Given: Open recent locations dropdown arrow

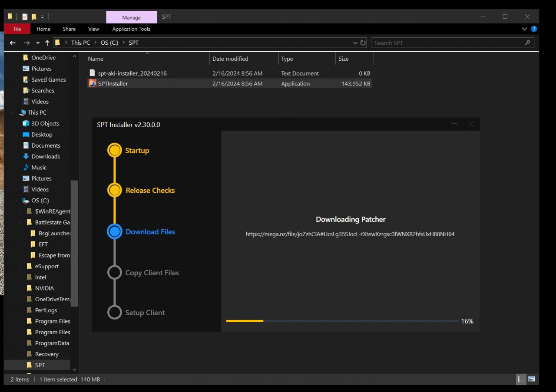Looking at the screenshot, I should pos(38,43).
